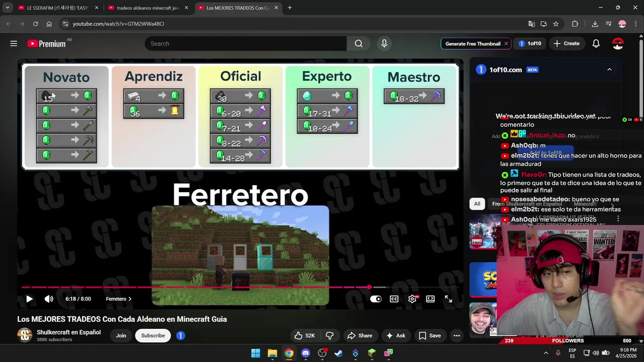
Task: Translate this page icon
Action: [531, 24]
